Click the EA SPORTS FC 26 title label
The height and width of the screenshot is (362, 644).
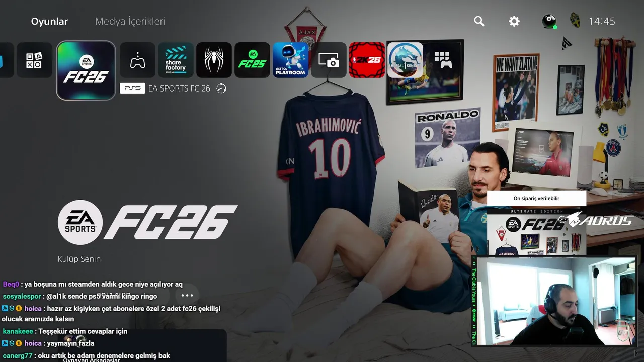[179, 88]
